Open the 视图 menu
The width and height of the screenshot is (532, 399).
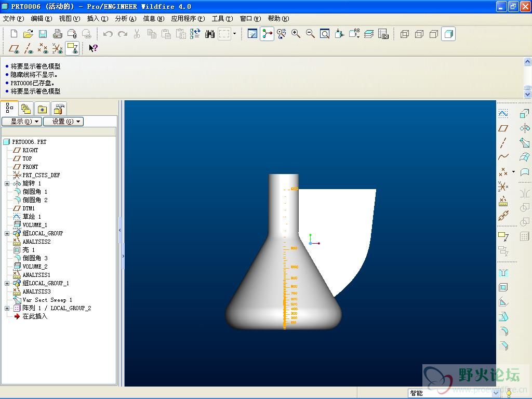tap(70, 19)
